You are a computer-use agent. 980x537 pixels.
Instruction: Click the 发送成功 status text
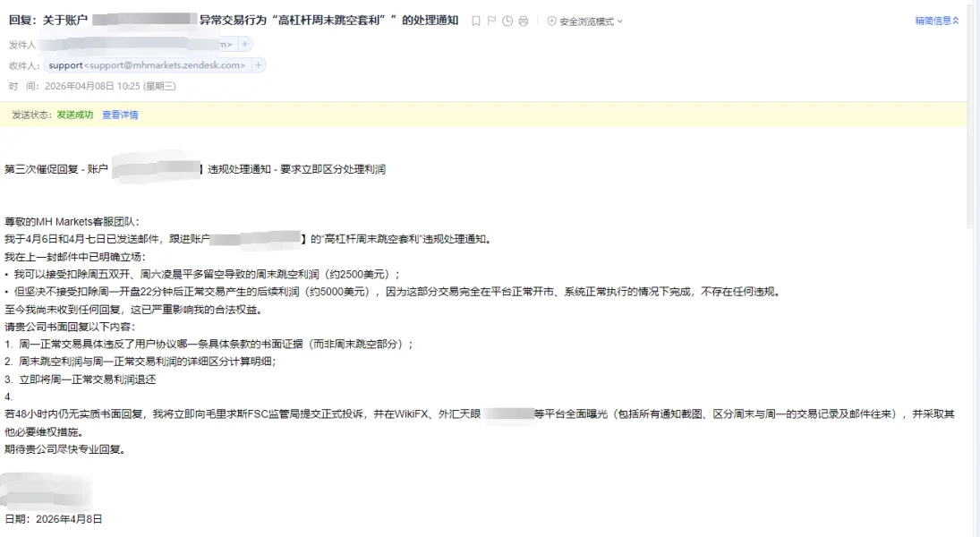74,115
